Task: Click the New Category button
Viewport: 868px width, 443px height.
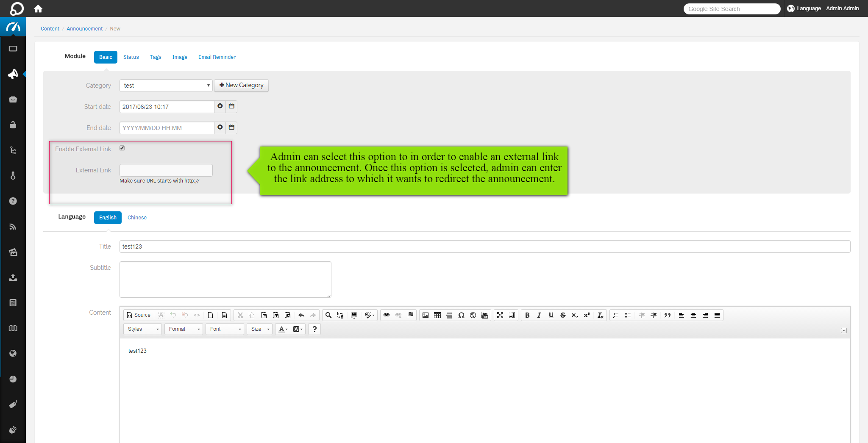Action: pos(241,86)
